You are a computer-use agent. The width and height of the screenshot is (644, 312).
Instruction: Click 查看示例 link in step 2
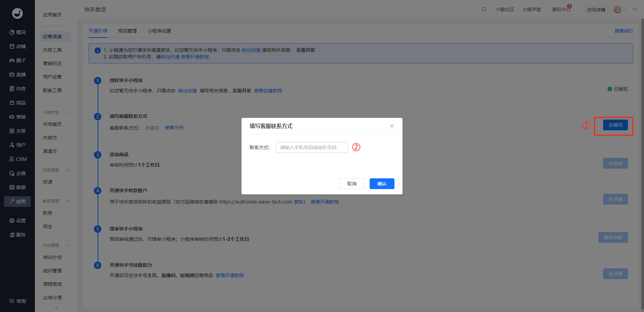[x=174, y=128]
